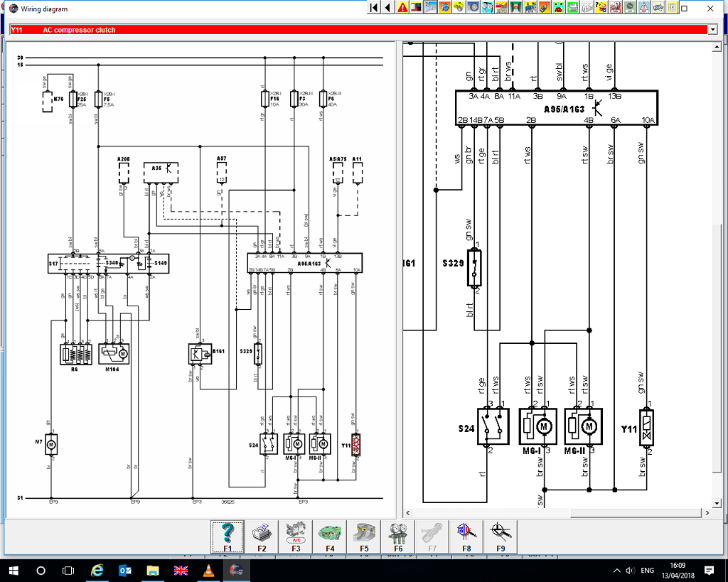The height and width of the screenshot is (582, 728).
Task: Open the F8 component search magnifier
Action: [466, 537]
